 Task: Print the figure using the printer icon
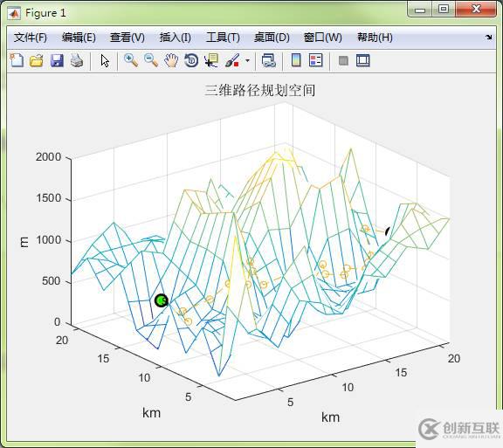point(77,60)
